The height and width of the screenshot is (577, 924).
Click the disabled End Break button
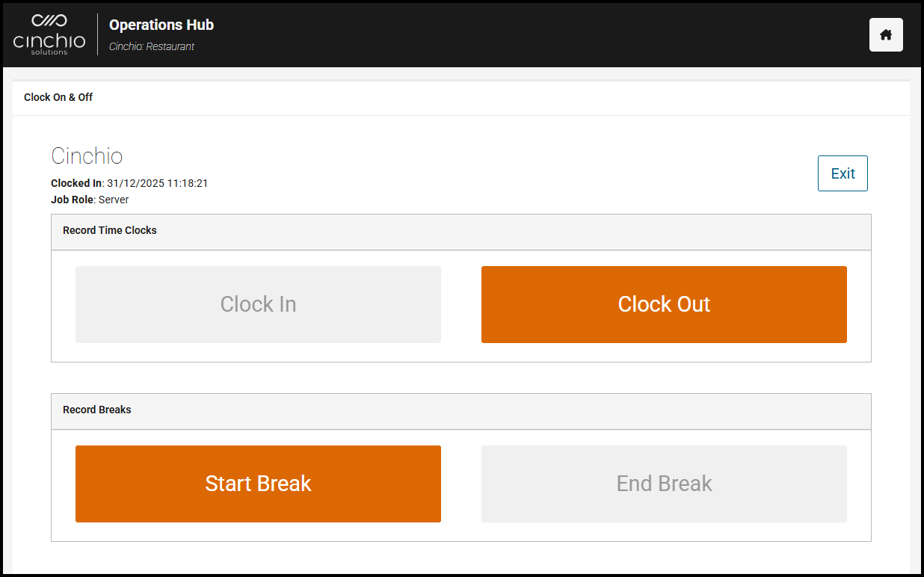click(664, 484)
